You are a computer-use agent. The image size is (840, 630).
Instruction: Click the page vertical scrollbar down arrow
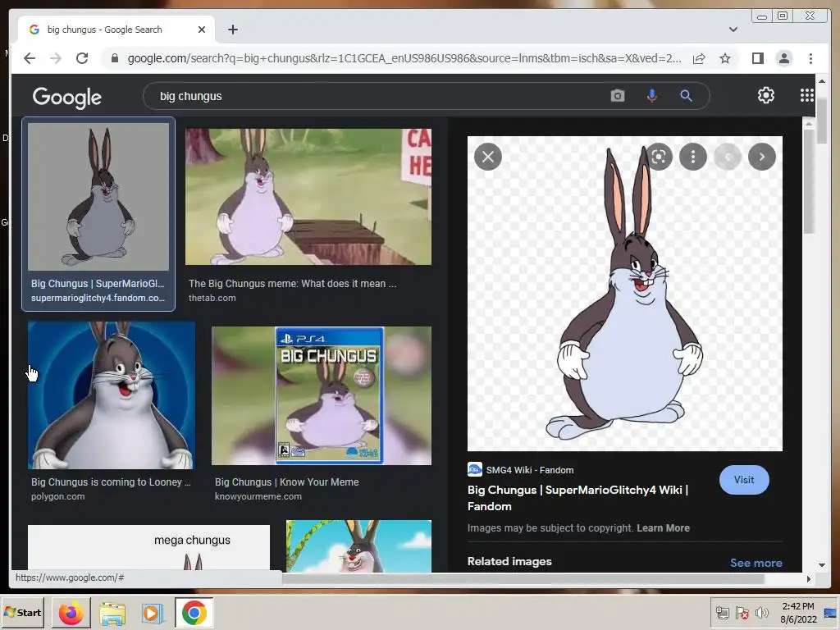click(x=822, y=564)
